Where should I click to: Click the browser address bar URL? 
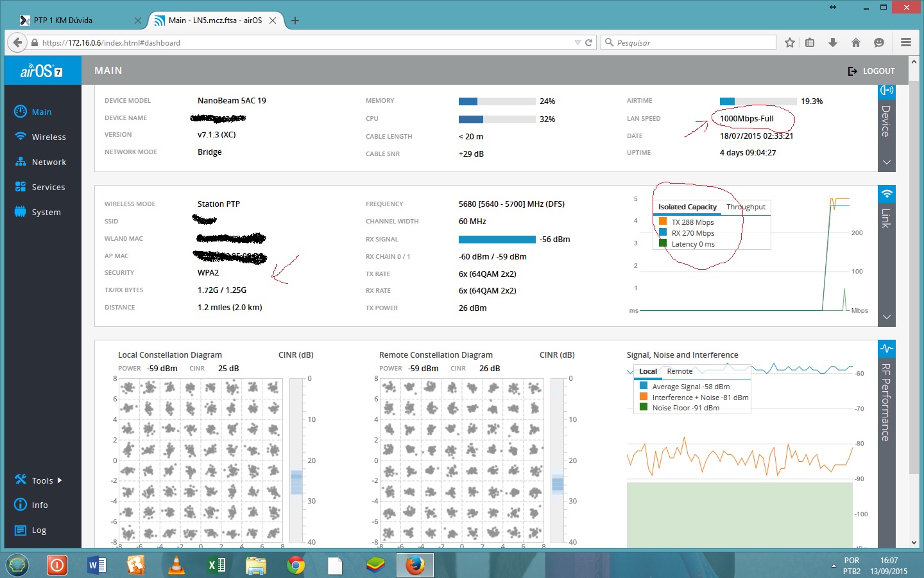pyautogui.click(x=111, y=43)
